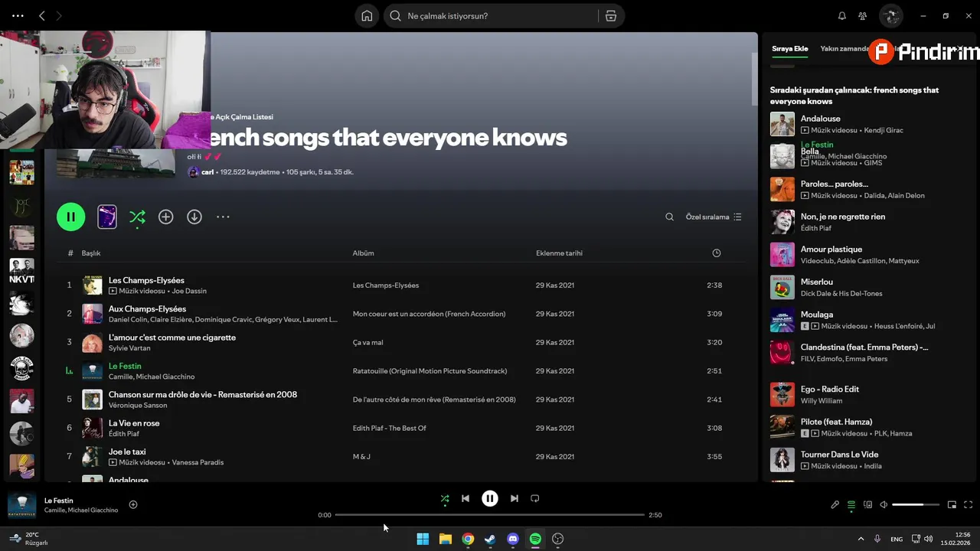The width and height of the screenshot is (980, 551).
Task: Pause the playlist with the green button
Action: (x=70, y=217)
